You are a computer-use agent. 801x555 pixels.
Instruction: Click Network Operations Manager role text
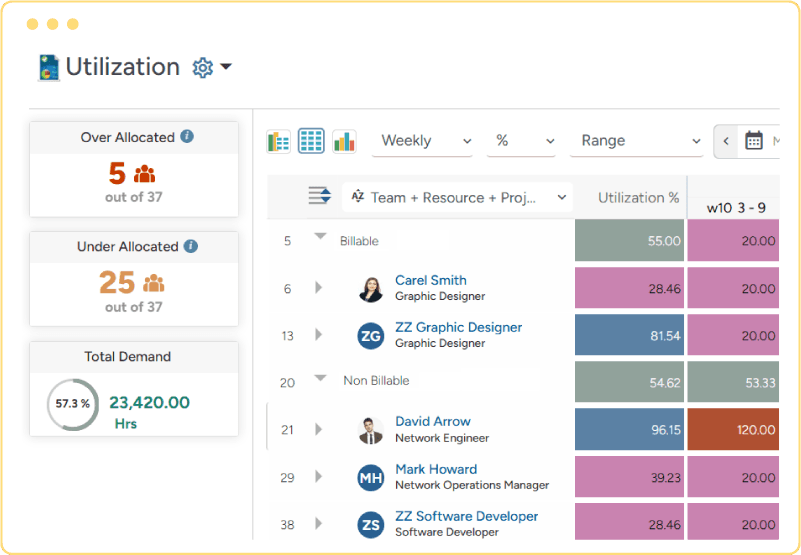pyautogui.click(x=472, y=485)
